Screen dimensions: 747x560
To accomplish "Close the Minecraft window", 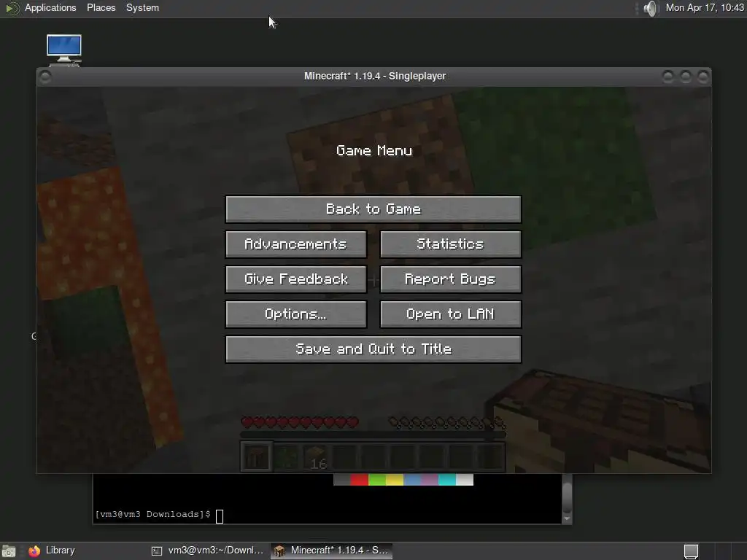I will tap(703, 76).
